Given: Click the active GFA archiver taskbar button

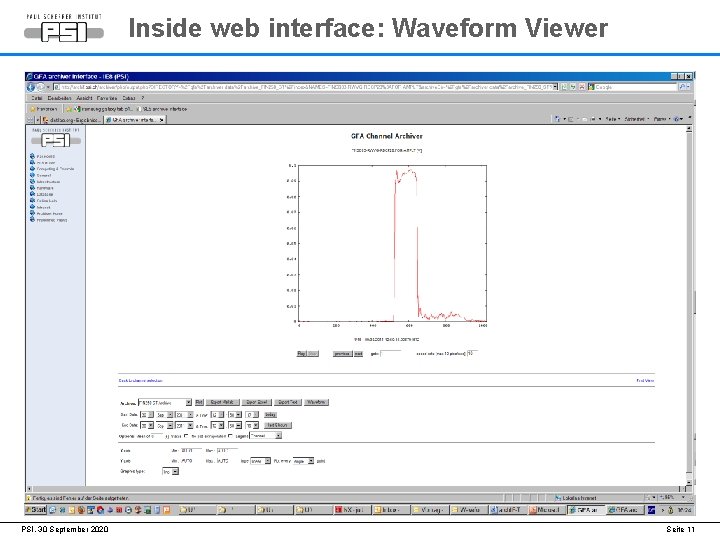Looking at the screenshot, I should [585, 510].
